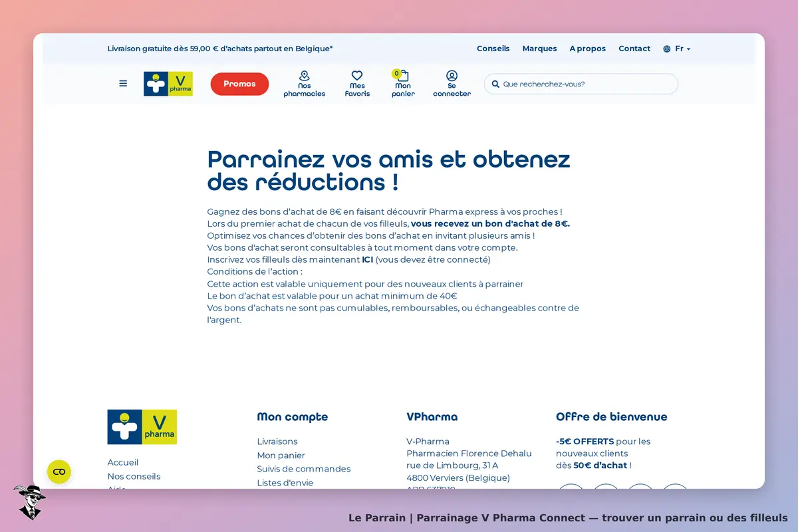Click the free delivery banner text
The image size is (798, 532).
(220, 49)
